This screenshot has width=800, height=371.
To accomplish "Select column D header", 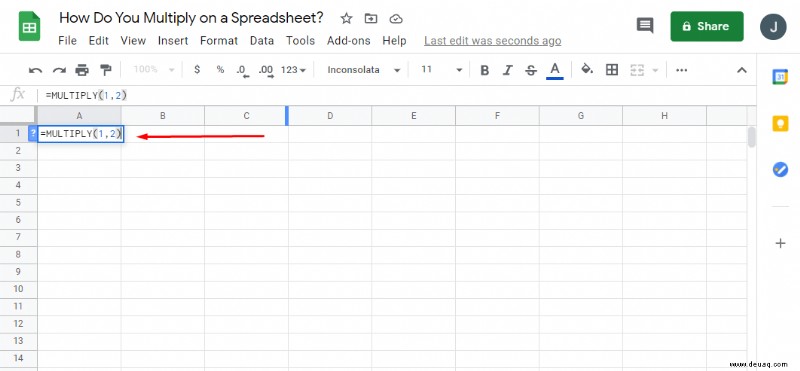I will tap(330, 116).
